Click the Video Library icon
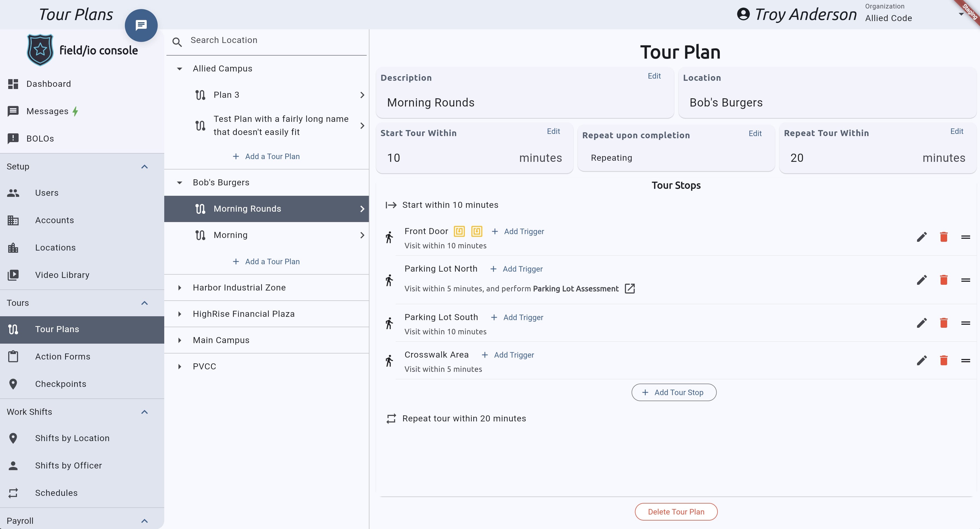The width and height of the screenshot is (980, 529). pyautogui.click(x=13, y=275)
